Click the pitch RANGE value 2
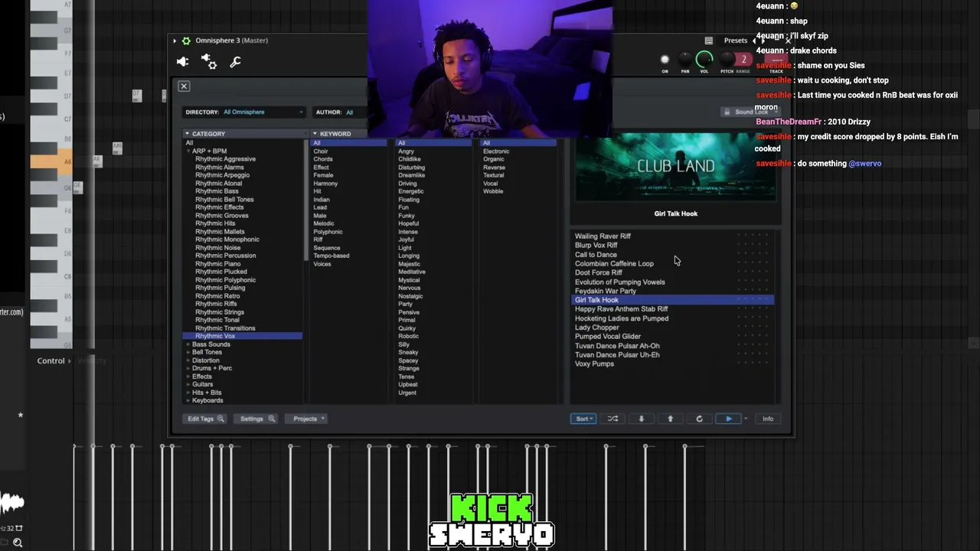The width and height of the screenshot is (980, 551). click(x=743, y=60)
